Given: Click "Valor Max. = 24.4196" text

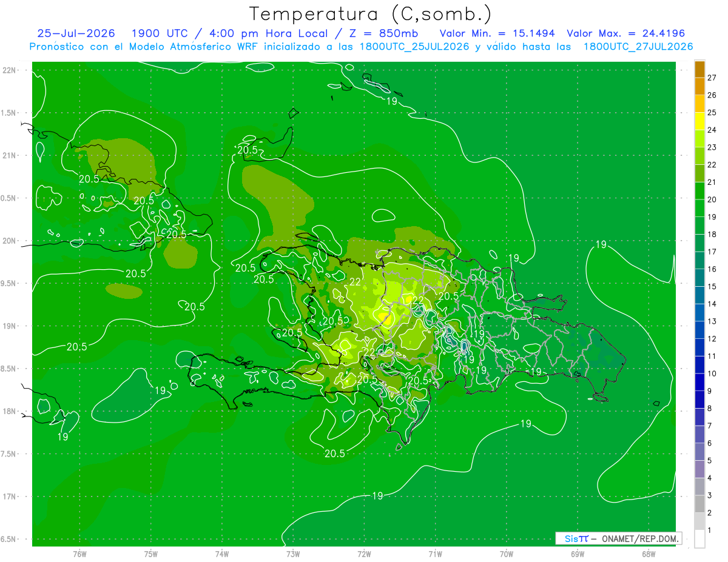Looking at the screenshot, I should click(x=627, y=33).
